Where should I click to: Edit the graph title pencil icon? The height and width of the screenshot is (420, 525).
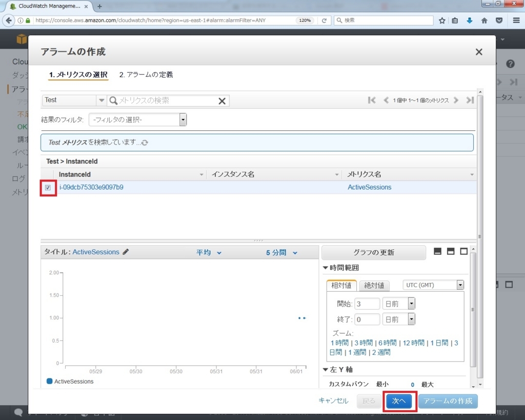[126, 252]
